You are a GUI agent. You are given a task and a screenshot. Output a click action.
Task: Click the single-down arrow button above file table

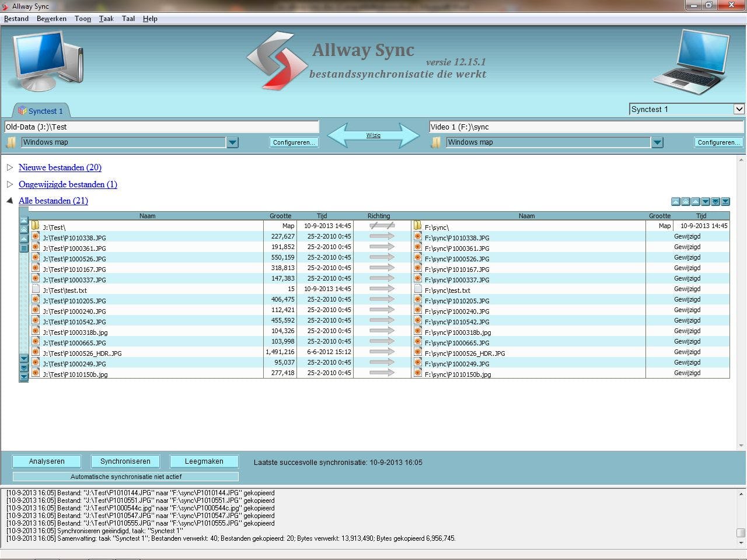(x=706, y=202)
